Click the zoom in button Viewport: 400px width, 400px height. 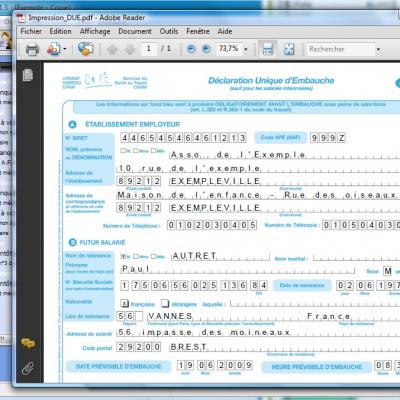[206, 49]
